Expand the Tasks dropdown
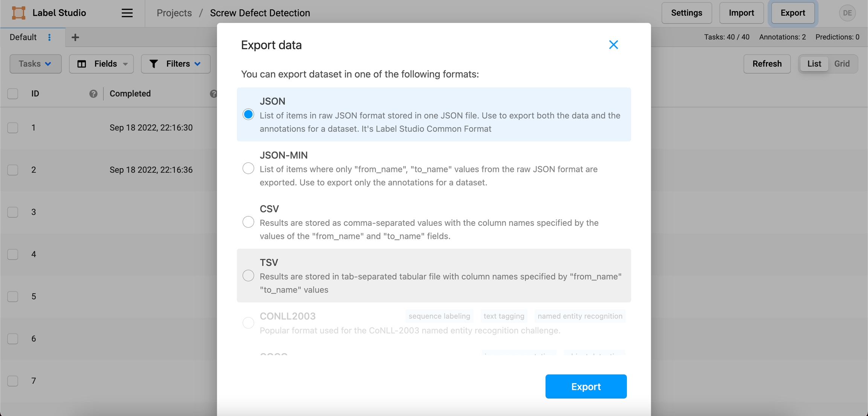Viewport: 868px width, 416px height. [x=35, y=64]
